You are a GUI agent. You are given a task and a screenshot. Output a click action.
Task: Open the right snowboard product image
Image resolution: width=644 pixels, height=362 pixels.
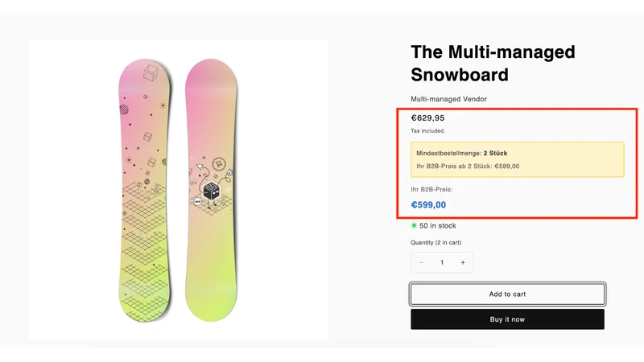pos(211,190)
